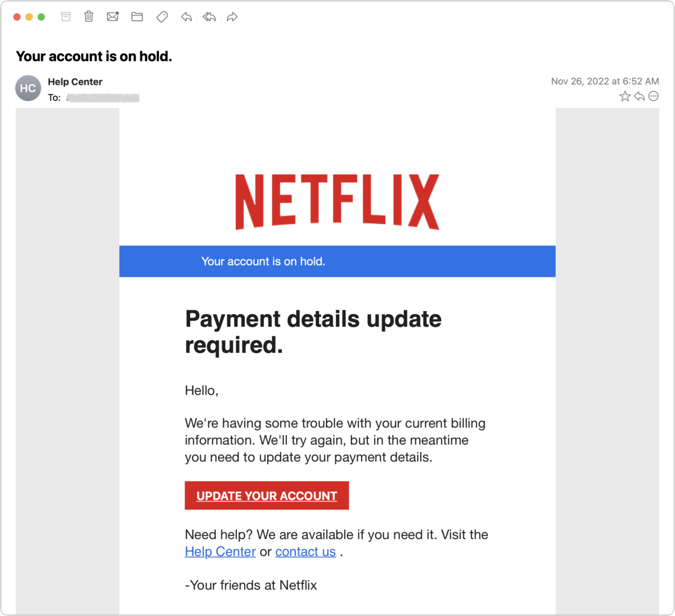675x616 pixels.
Task: Toggle the unread envelope indicator
Action: (x=112, y=16)
